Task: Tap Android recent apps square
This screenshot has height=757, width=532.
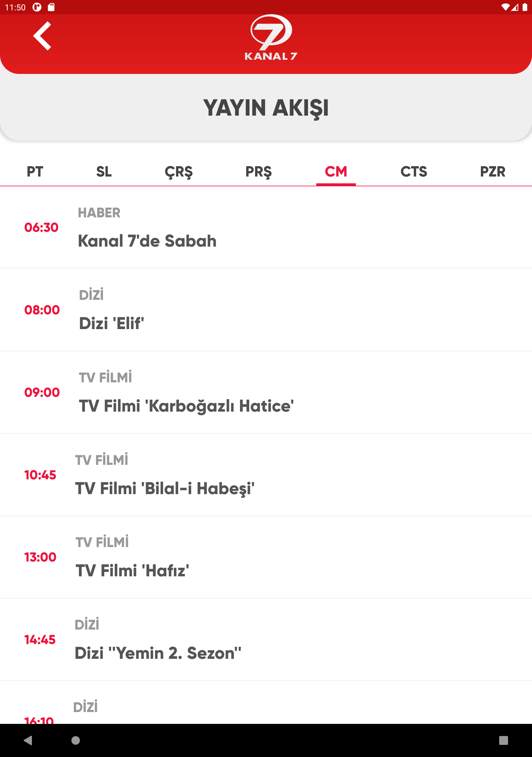Action: [503, 740]
